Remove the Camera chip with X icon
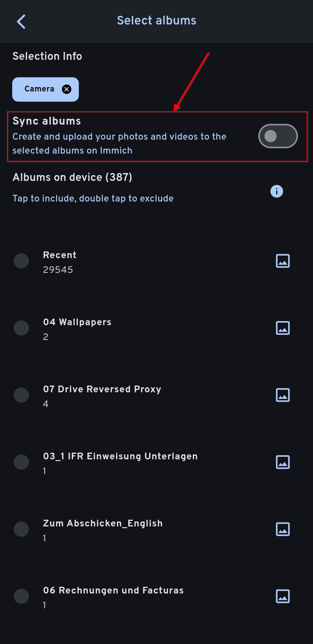 point(66,89)
